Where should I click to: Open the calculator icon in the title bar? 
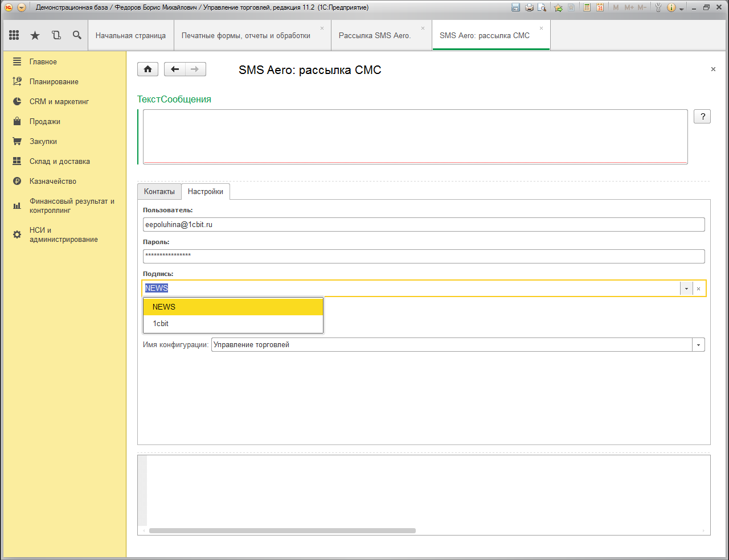tap(587, 7)
